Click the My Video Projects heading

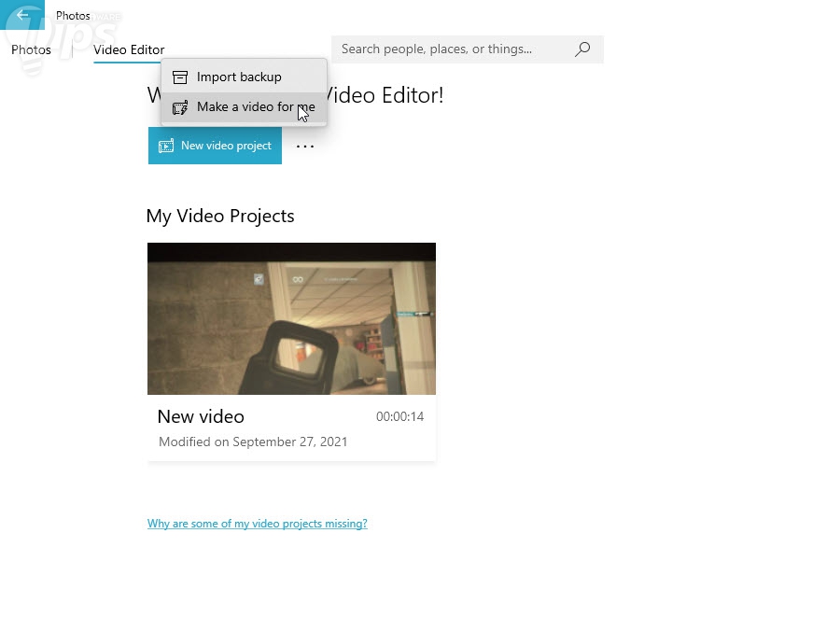(x=220, y=216)
